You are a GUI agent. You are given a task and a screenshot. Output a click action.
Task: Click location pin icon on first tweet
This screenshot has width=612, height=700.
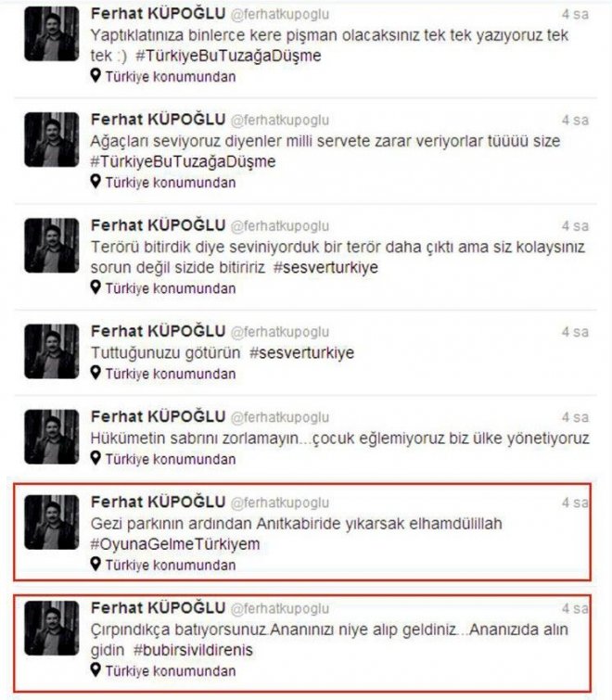tap(96, 75)
